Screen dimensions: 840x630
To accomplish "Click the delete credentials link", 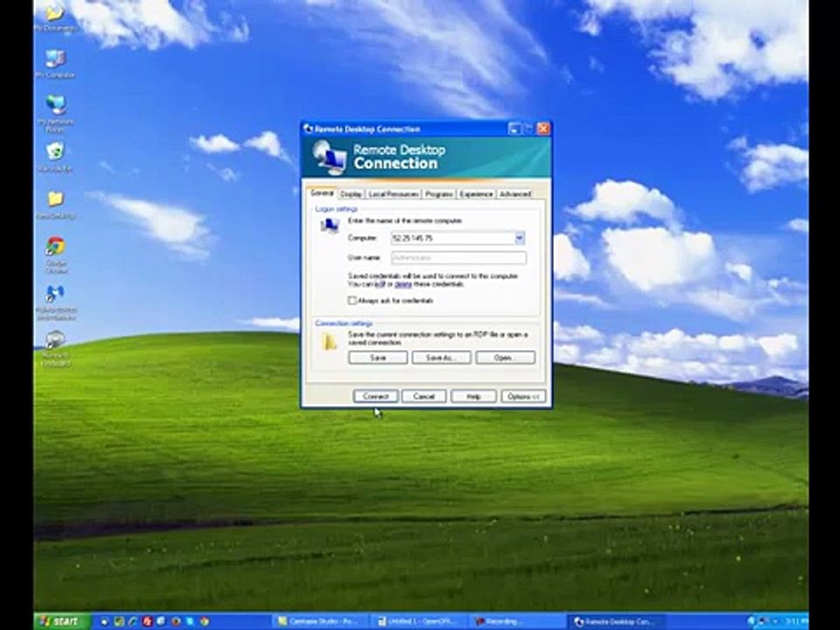I will [x=402, y=283].
